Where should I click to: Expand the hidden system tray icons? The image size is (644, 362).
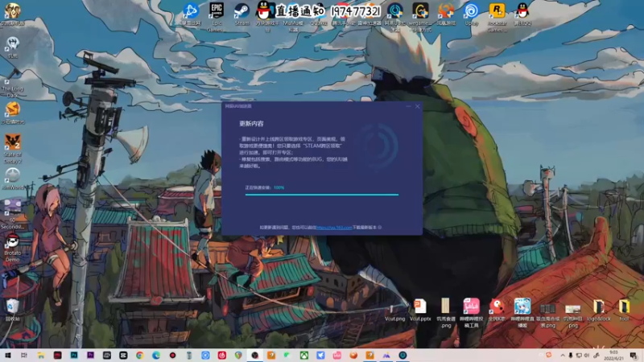tap(563, 356)
